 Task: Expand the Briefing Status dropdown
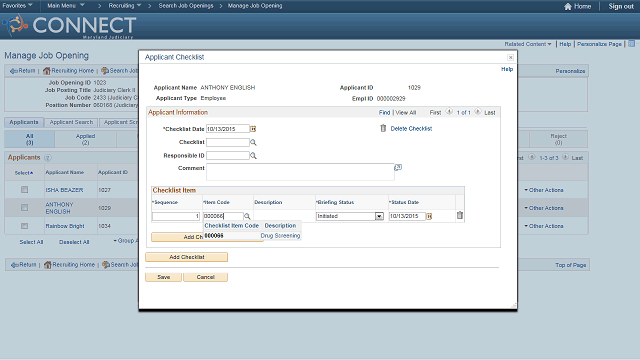coord(379,216)
